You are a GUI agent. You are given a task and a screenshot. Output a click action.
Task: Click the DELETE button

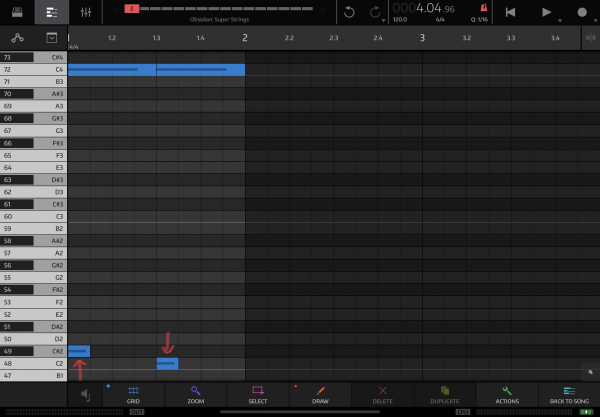(x=383, y=395)
